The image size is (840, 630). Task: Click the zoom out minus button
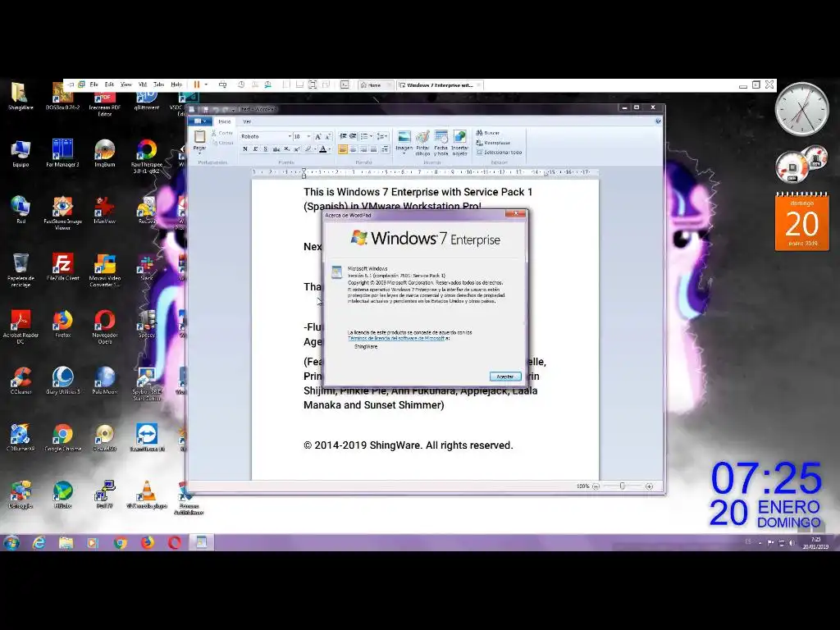pyautogui.click(x=596, y=486)
